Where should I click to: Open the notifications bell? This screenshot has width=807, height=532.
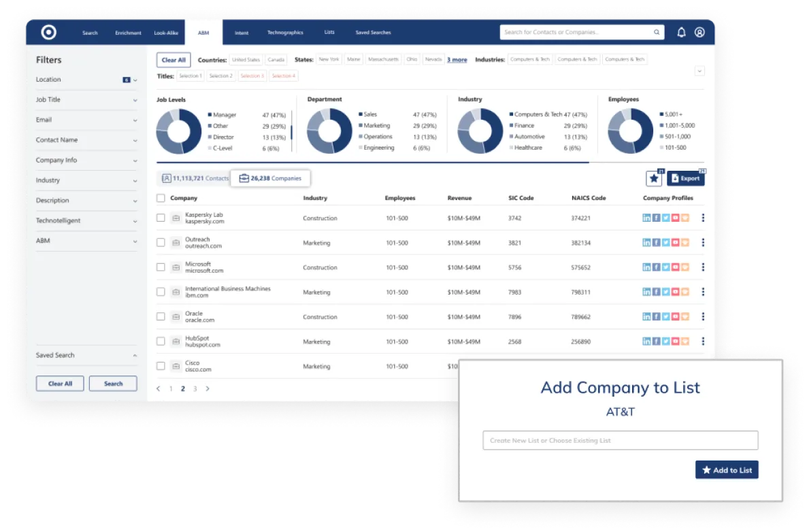[x=681, y=33]
